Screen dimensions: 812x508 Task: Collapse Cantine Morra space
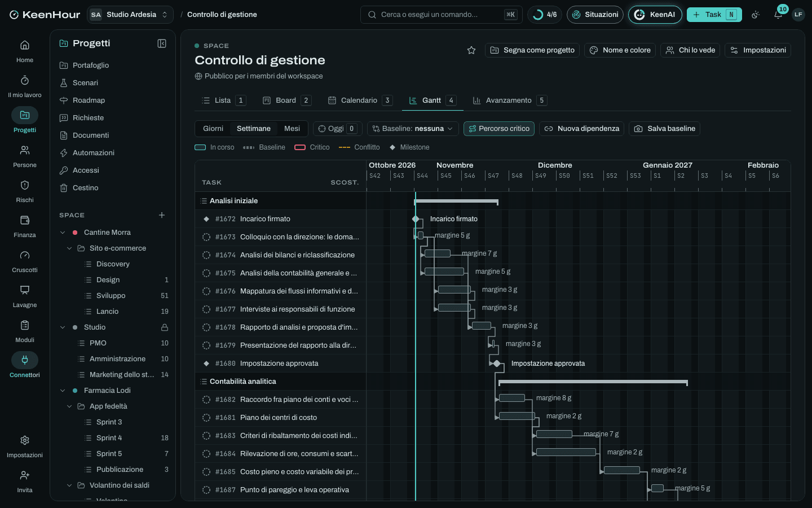(x=63, y=233)
